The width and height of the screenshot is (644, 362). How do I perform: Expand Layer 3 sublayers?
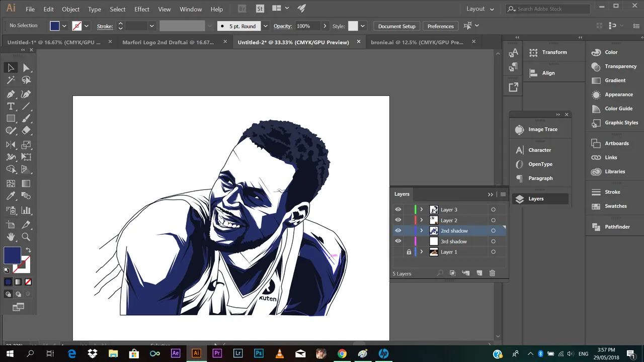click(422, 210)
